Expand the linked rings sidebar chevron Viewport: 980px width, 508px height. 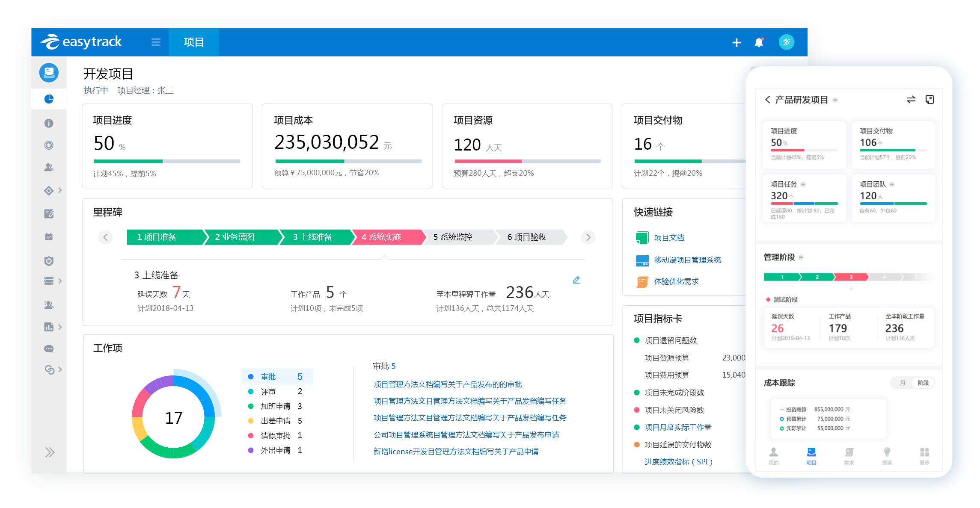(x=60, y=369)
